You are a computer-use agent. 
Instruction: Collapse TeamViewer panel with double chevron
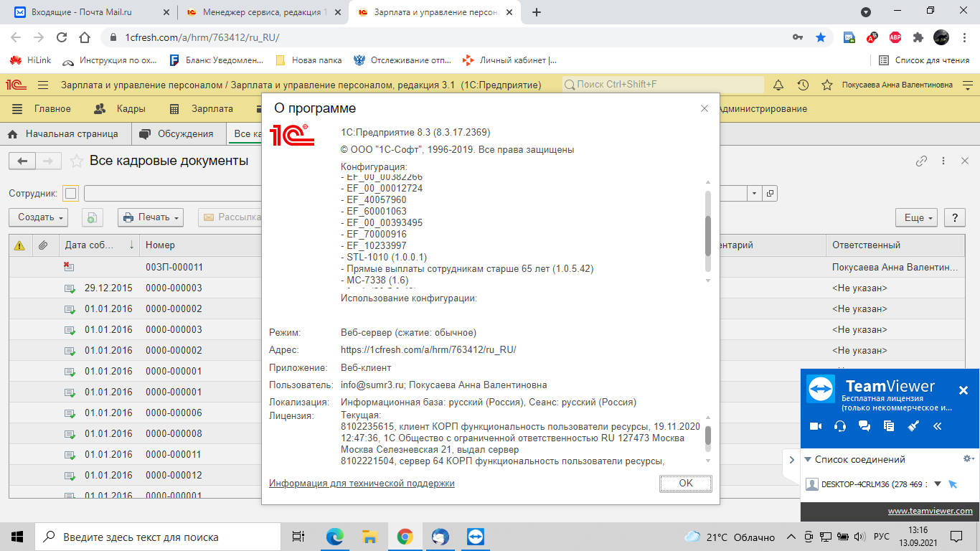(938, 426)
